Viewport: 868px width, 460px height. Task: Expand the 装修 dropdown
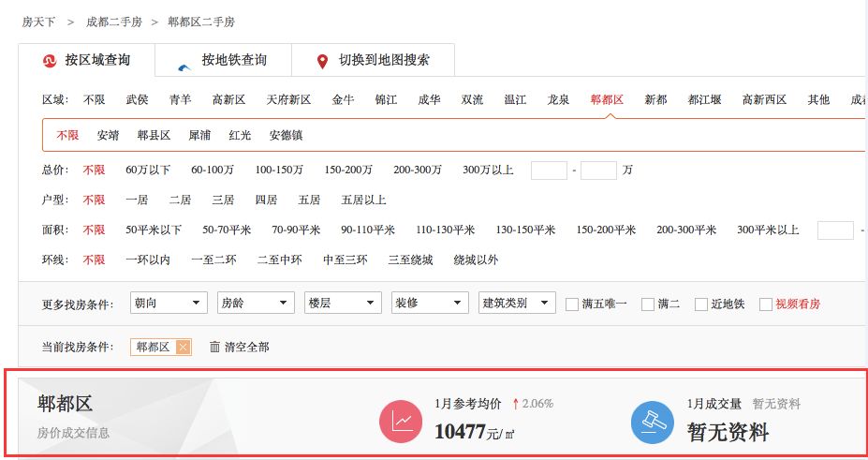tap(430, 303)
